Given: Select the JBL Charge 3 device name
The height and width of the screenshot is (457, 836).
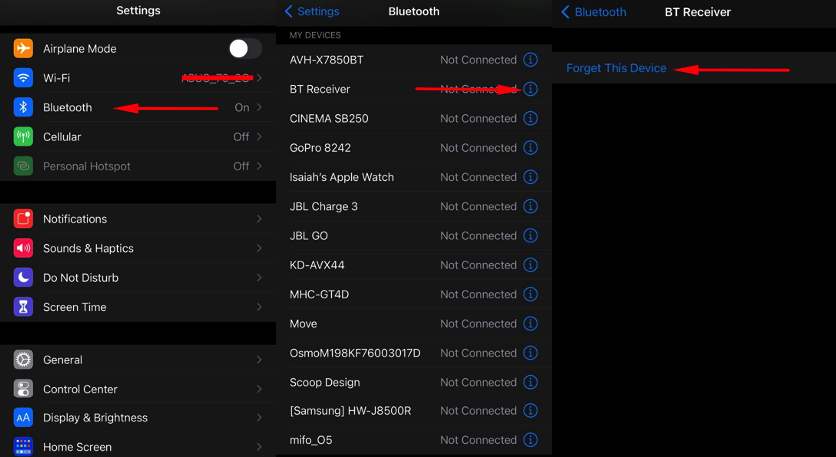Looking at the screenshot, I should click(324, 206).
